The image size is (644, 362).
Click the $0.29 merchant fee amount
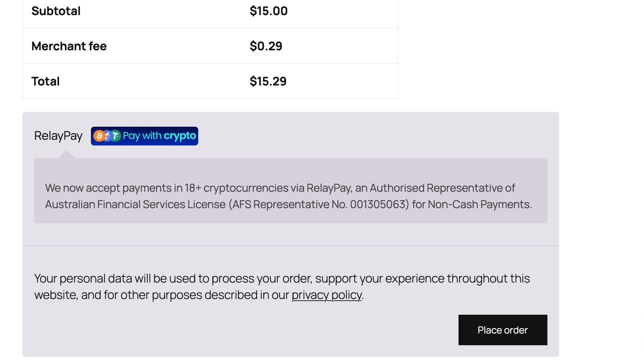click(266, 46)
